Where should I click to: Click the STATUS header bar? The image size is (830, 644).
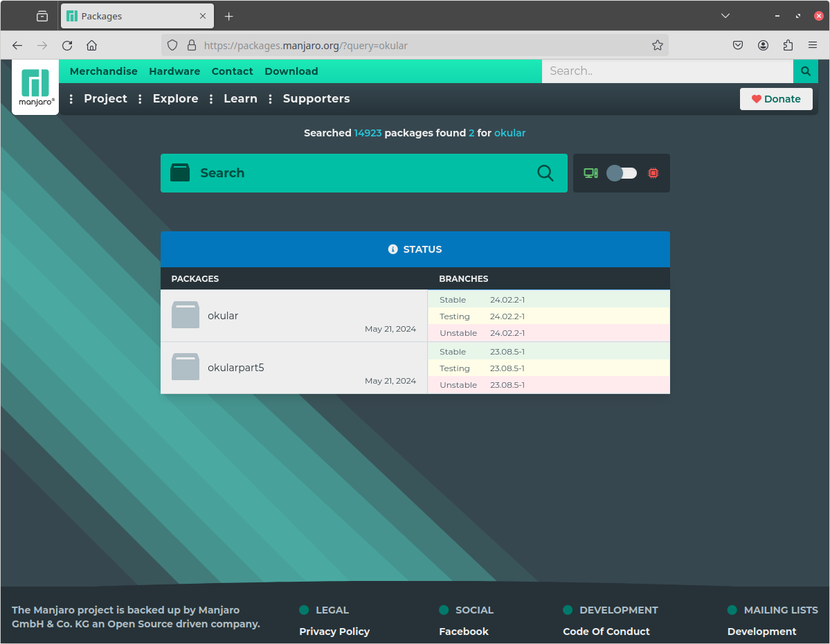coord(415,249)
